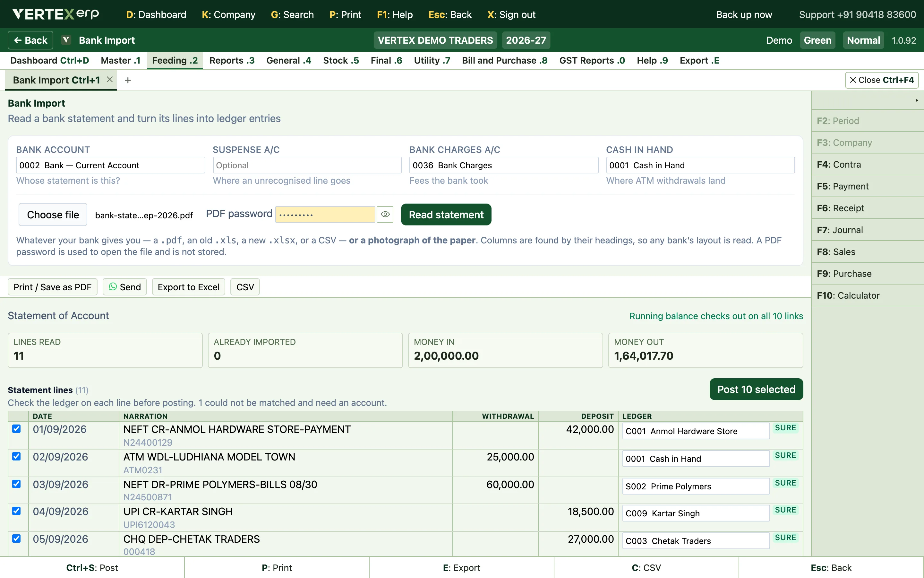Screen dimensions: 924x578
Task: Close the Bank Import tab with its X
Action: tap(110, 80)
